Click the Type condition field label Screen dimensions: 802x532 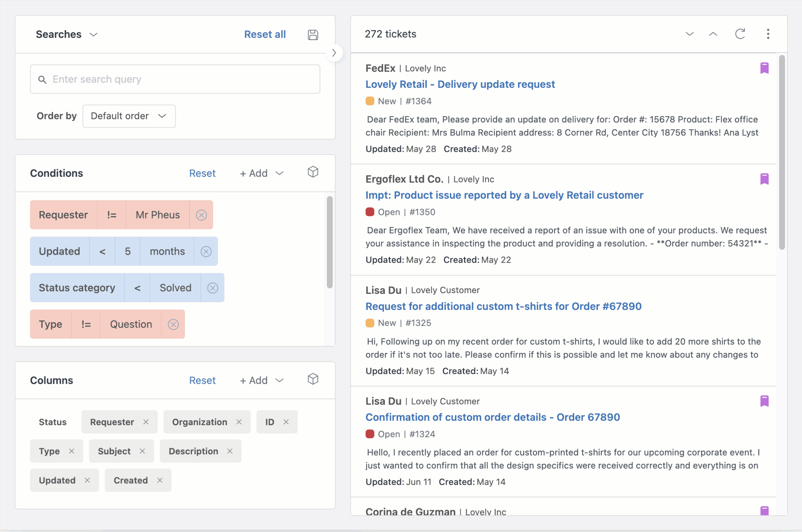point(51,324)
